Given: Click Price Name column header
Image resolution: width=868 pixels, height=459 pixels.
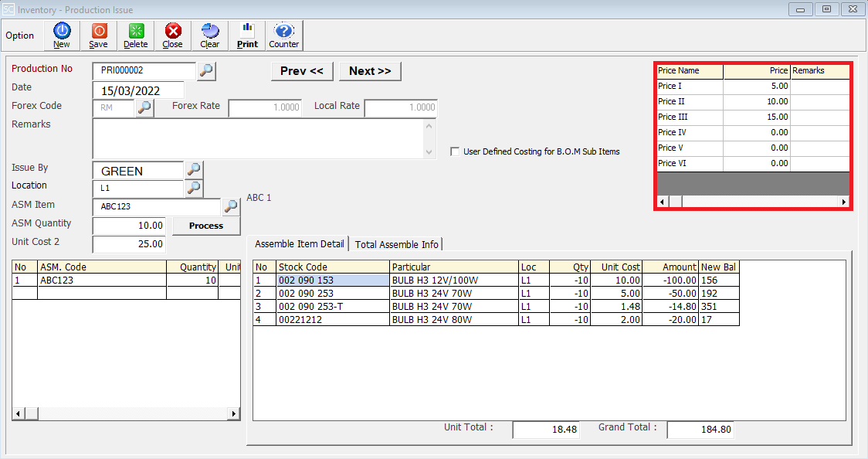Looking at the screenshot, I should (x=690, y=71).
